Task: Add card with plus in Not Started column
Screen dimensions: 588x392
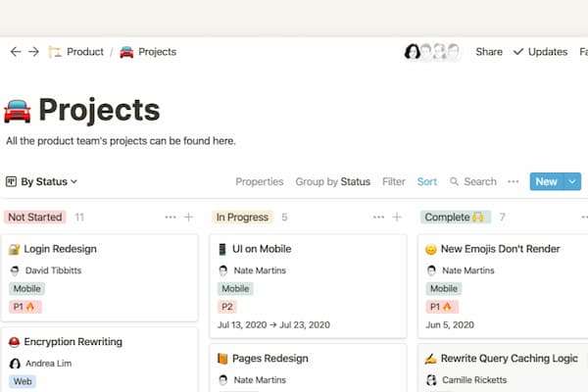Action: pos(188,218)
